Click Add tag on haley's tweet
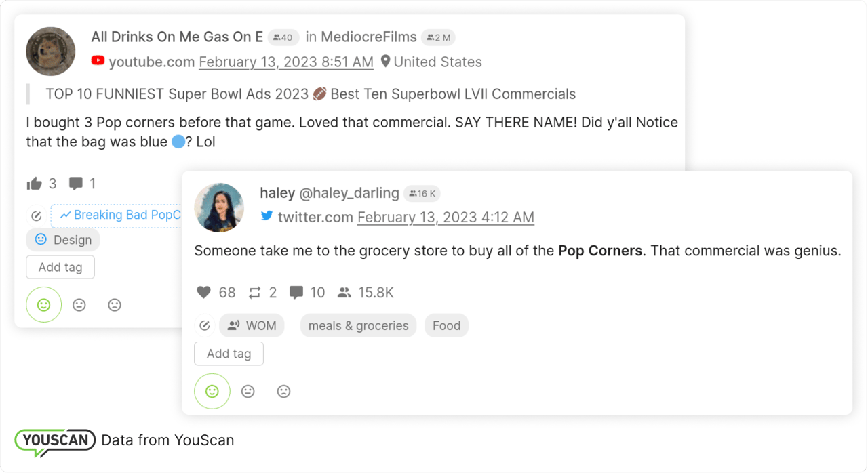 [x=229, y=354]
